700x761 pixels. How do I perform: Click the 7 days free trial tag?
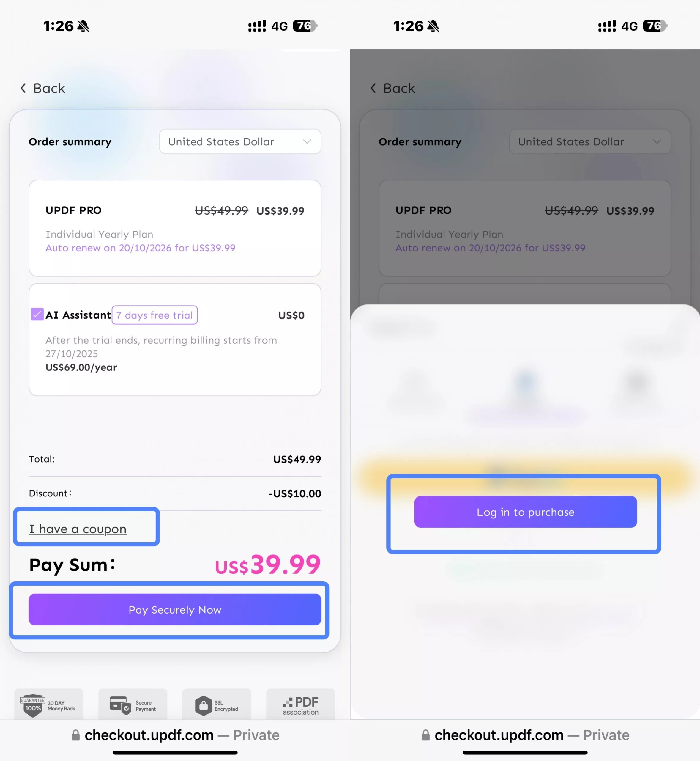pyautogui.click(x=154, y=315)
